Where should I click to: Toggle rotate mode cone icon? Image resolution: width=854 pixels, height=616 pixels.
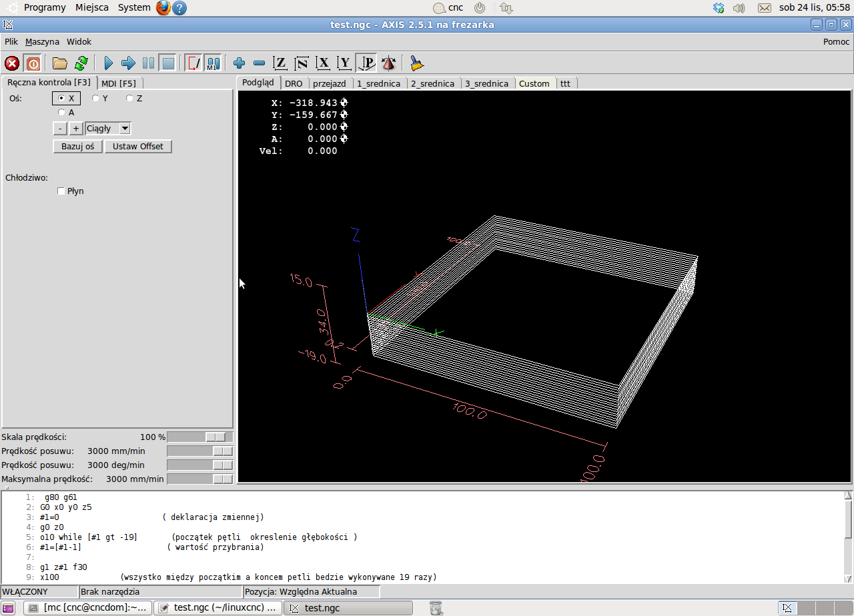point(388,63)
